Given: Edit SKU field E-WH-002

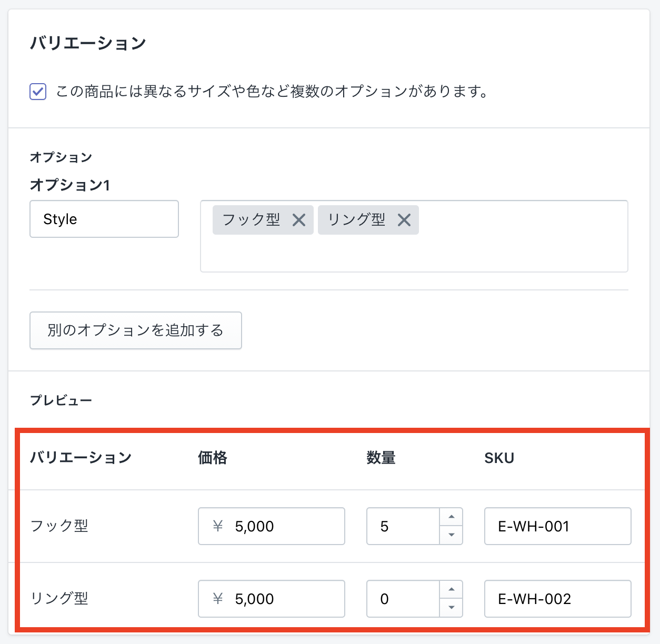Looking at the screenshot, I should (557, 599).
